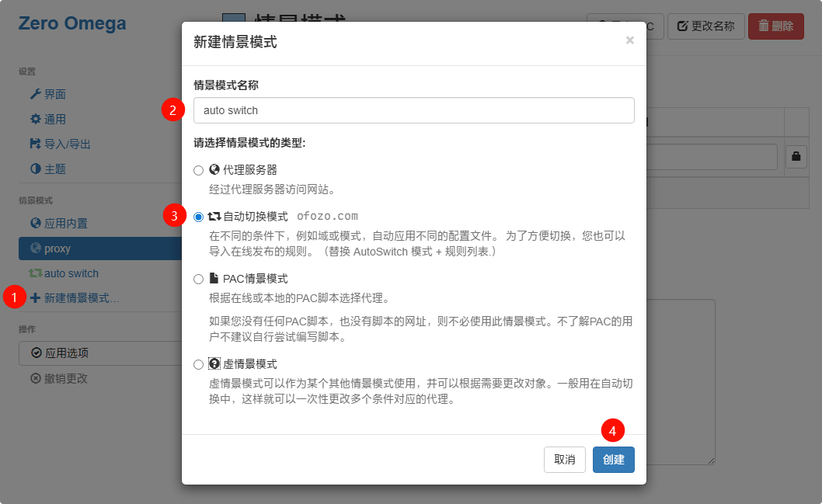
Task: Click the 创建 button
Action: tap(613, 460)
